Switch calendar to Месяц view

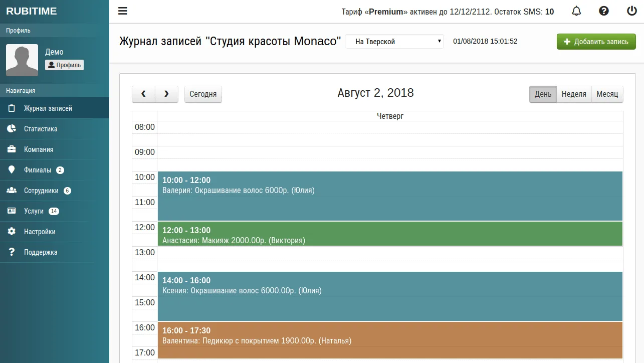point(607,94)
